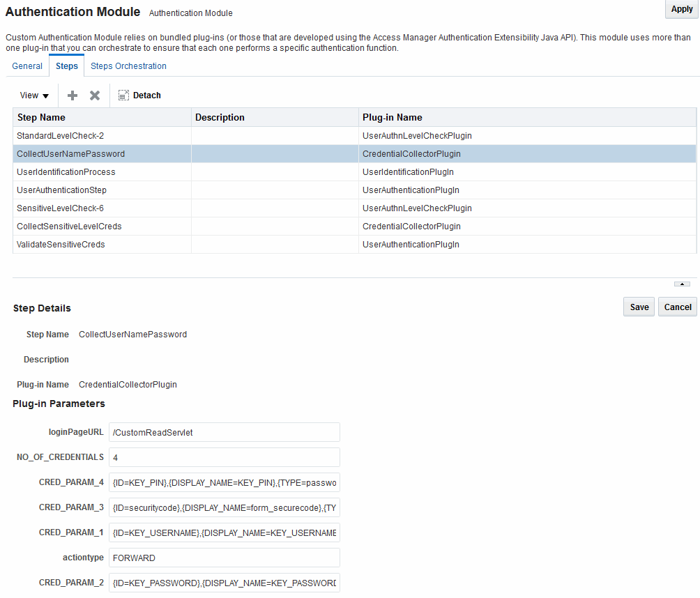Select the Steps tab
The width and height of the screenshot is (700, 598).
point(67,66)
